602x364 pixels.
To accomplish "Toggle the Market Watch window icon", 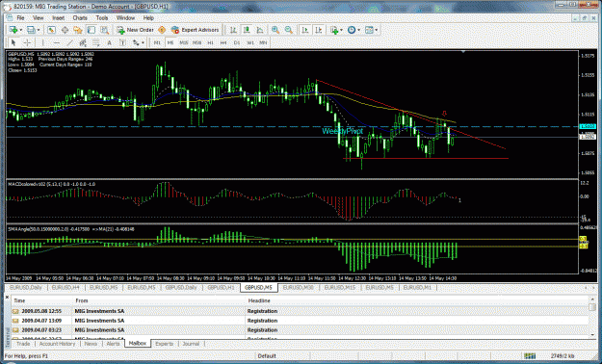I will coord(51,30).
